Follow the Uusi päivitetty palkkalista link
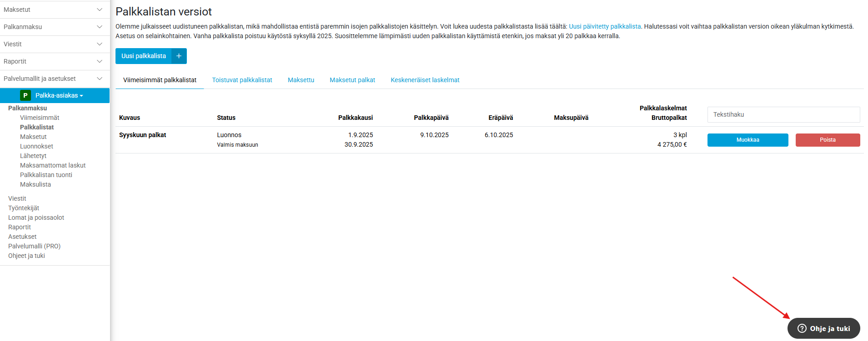The height and width of the screenshot is (341, 868). (604, 26)
